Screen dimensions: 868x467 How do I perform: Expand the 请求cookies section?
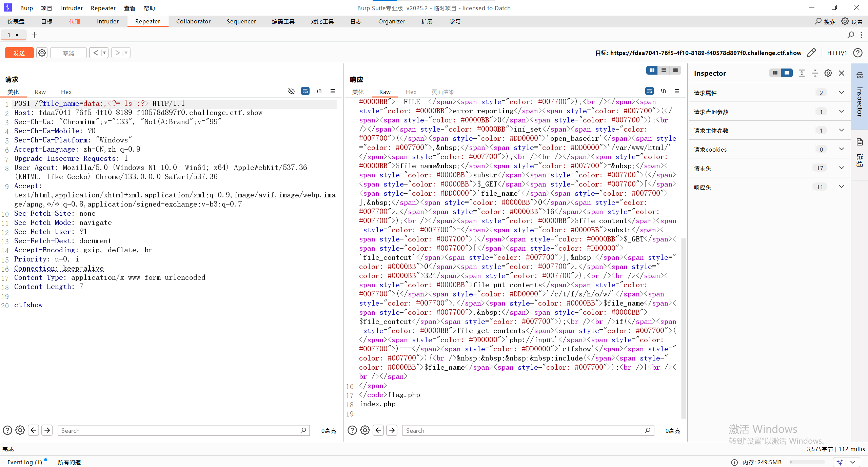841,149
